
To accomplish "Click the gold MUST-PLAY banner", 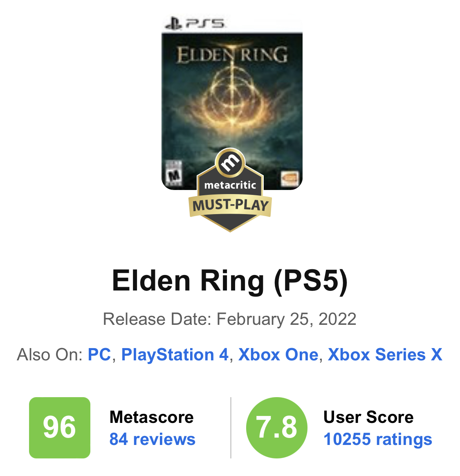I will [x=230, y=206].
